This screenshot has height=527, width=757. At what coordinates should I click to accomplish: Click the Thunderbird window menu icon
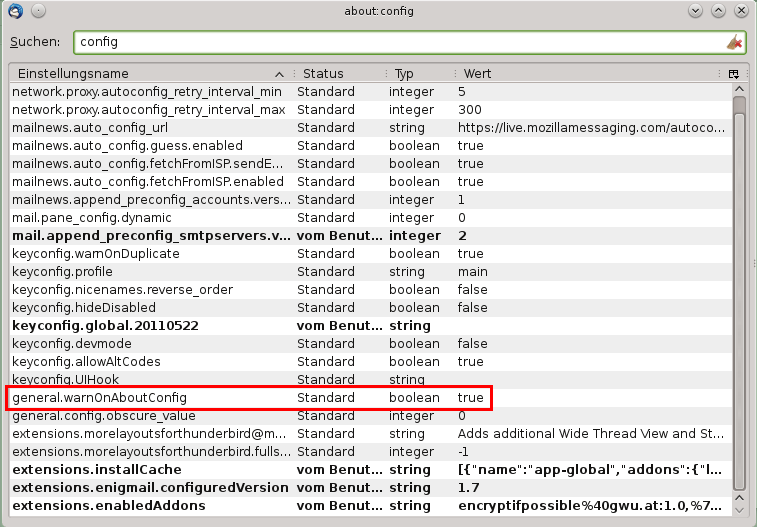(14, 11)
